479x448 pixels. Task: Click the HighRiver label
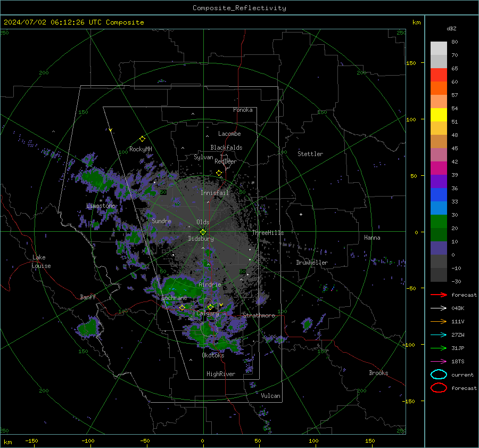221,374
